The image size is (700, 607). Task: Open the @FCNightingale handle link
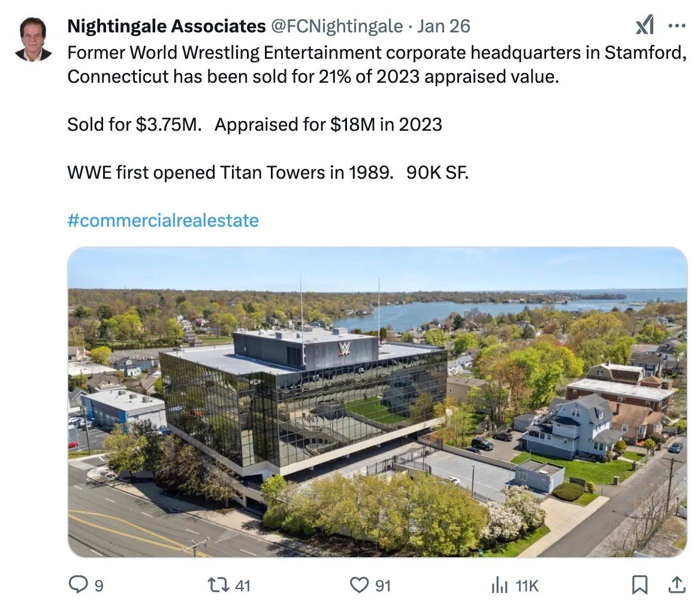(x=337, y=26)
